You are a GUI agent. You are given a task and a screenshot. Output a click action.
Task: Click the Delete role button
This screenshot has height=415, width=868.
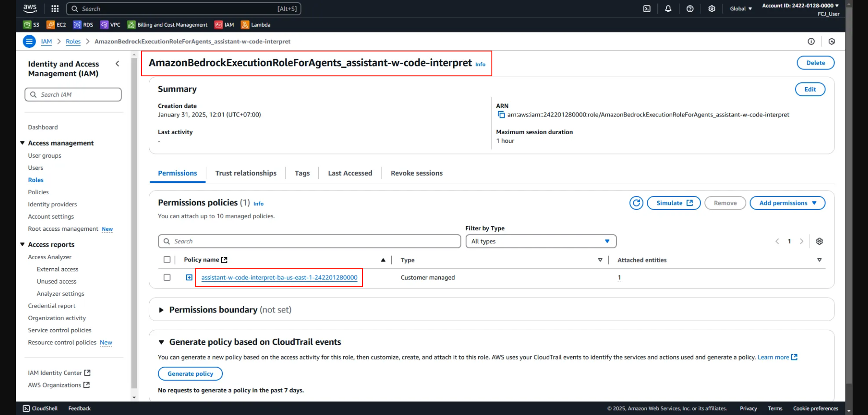pyautogui.click(x=816, y=63)
